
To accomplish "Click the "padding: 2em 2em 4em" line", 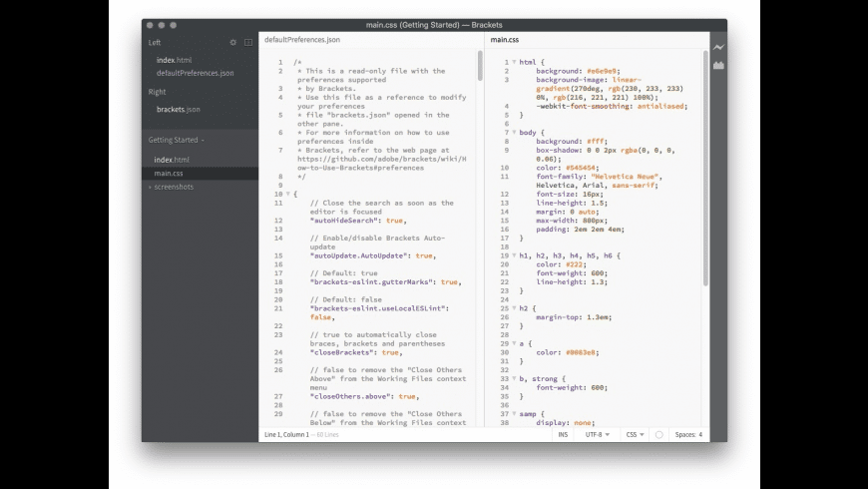I will [x=580, y=230].
